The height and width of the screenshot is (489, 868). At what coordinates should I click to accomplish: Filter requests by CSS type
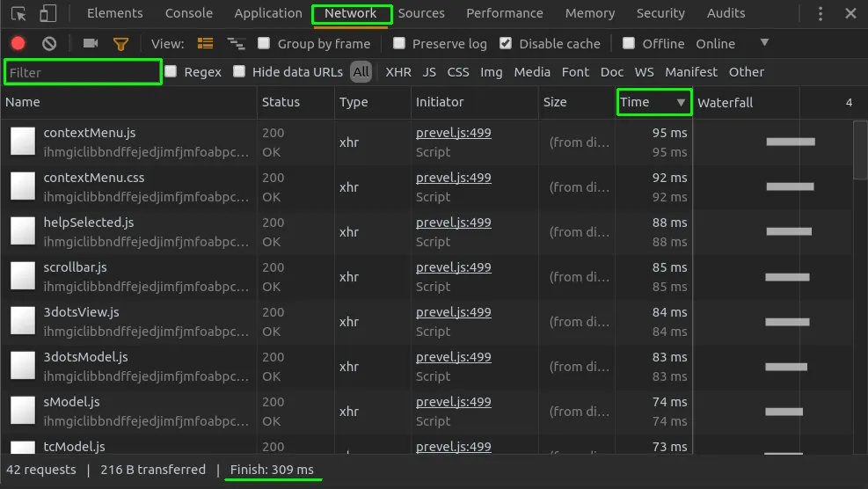458,72
